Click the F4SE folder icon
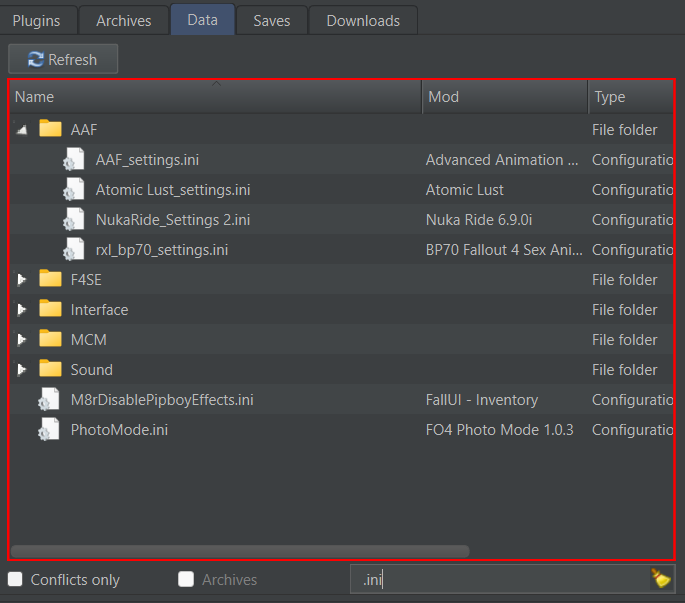685x603 pixels. tap(50, 279)
